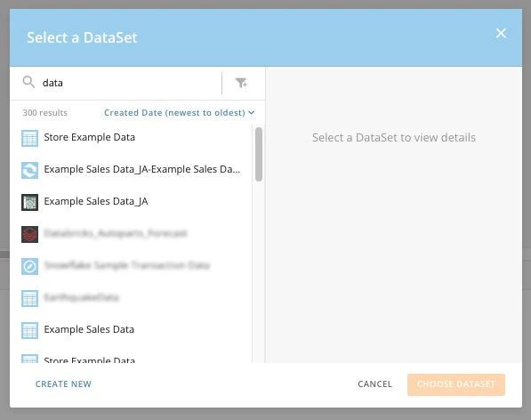This screenshot has height=420, width=531.
Task: Click the CANCEL button
Action: tap(374, 384)
